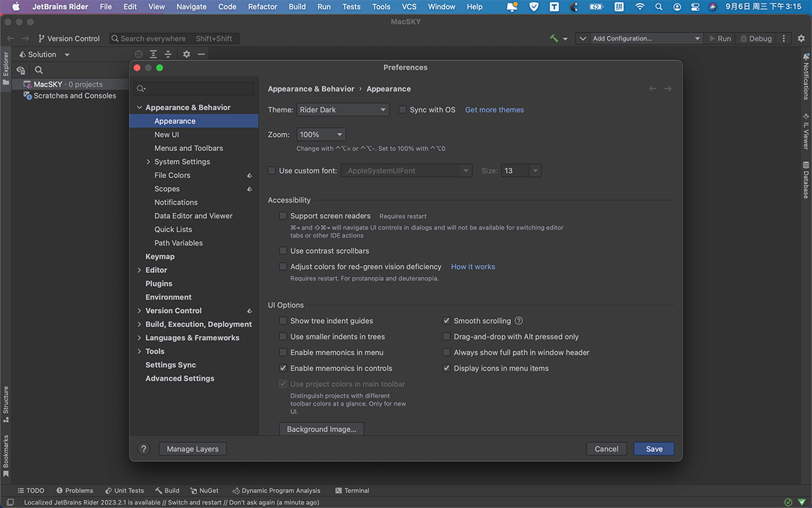Open the How it works link

(x=473, y=267)
